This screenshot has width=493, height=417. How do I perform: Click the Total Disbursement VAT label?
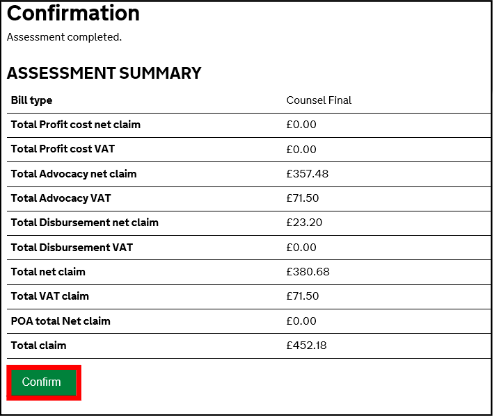click(x=72, y=248)
